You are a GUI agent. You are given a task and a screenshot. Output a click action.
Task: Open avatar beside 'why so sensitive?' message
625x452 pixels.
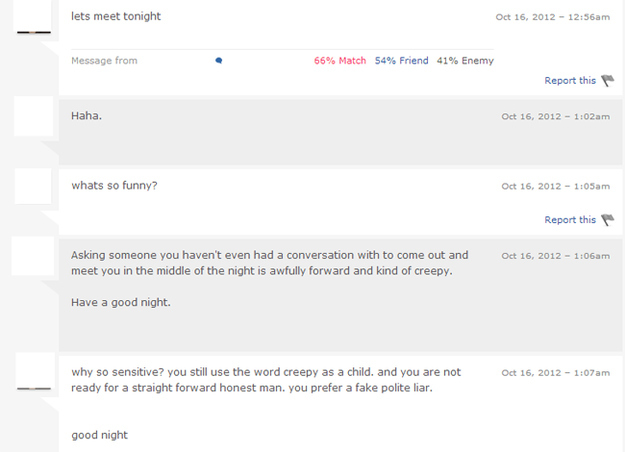35,373
